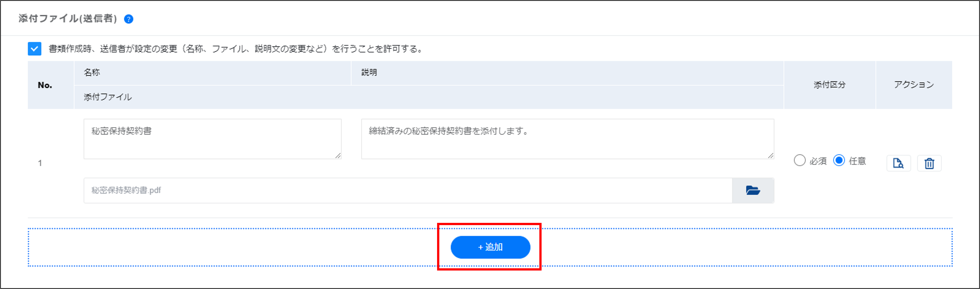Click the folder icon to browse files
The image size is (980, 289).
point(753,190)
